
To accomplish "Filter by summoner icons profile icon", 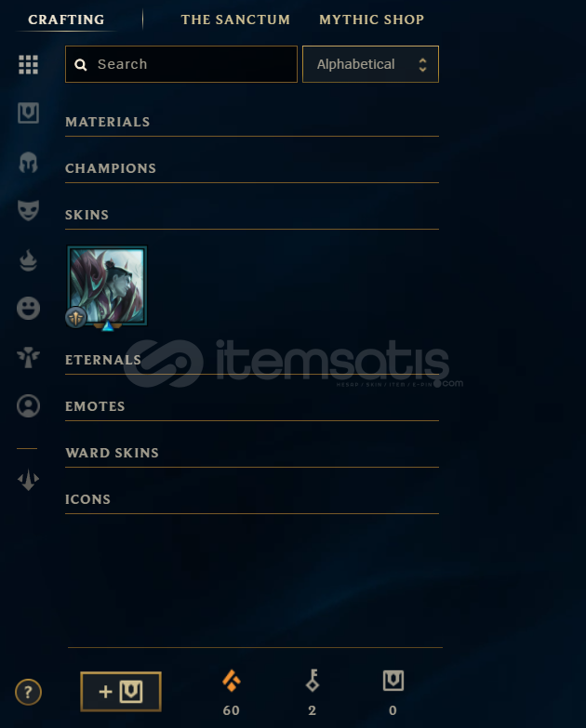I will [x=28, y=405].
